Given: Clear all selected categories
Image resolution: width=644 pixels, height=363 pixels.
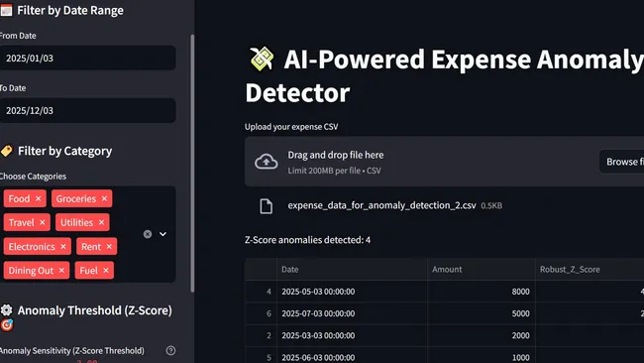Looking at the screenshot, I should pos(148,234).
